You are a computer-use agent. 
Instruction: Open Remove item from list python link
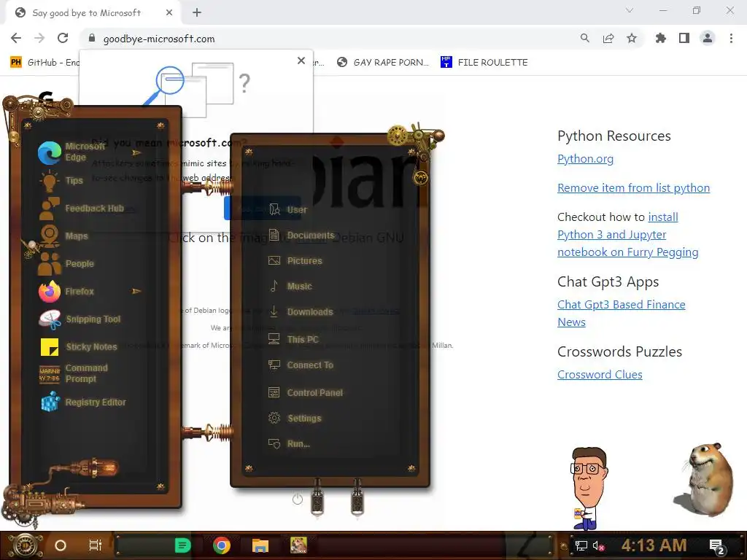(634, 187)
